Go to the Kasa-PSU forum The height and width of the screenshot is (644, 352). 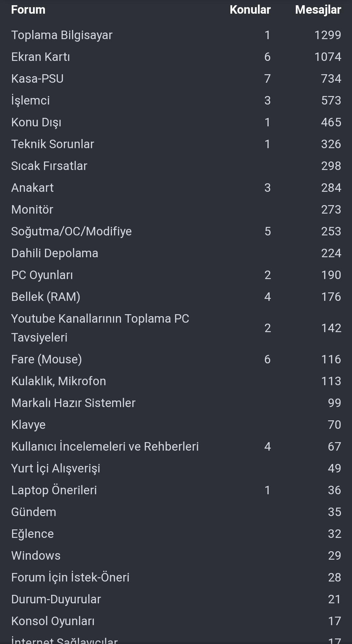click(x=37, y=79)
